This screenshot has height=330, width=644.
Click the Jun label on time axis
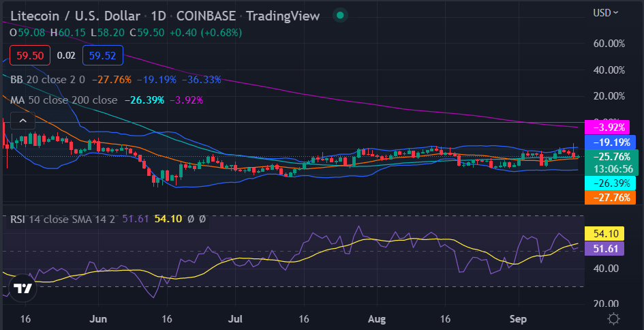click(x=98, y=319)
